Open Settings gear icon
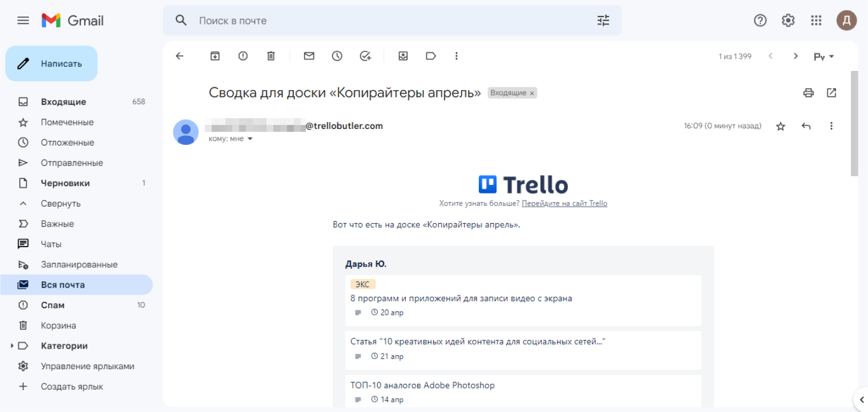Screen dimensions: 868x412 coord(788,21)
